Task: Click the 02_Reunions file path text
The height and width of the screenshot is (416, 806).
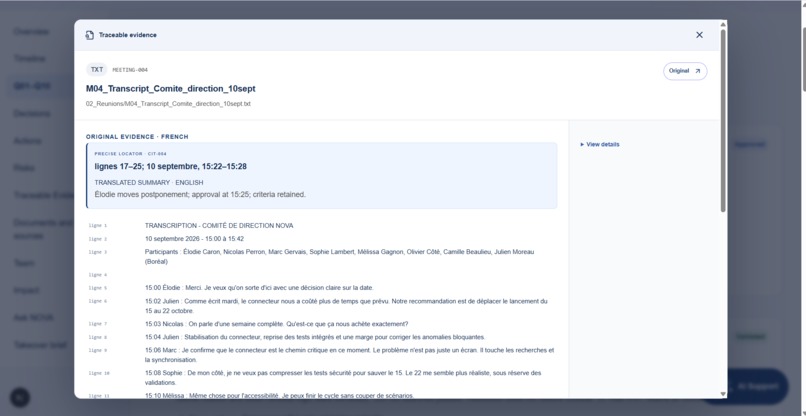Action: 168,104
